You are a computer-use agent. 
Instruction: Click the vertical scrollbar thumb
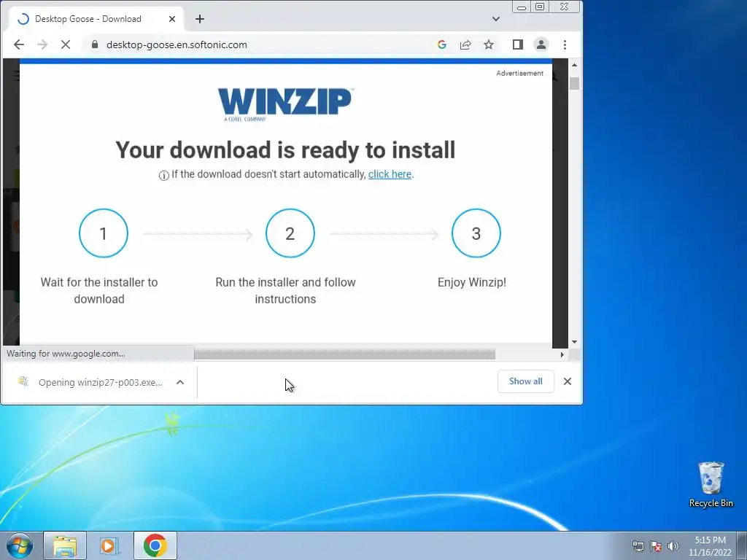point(574,83)
